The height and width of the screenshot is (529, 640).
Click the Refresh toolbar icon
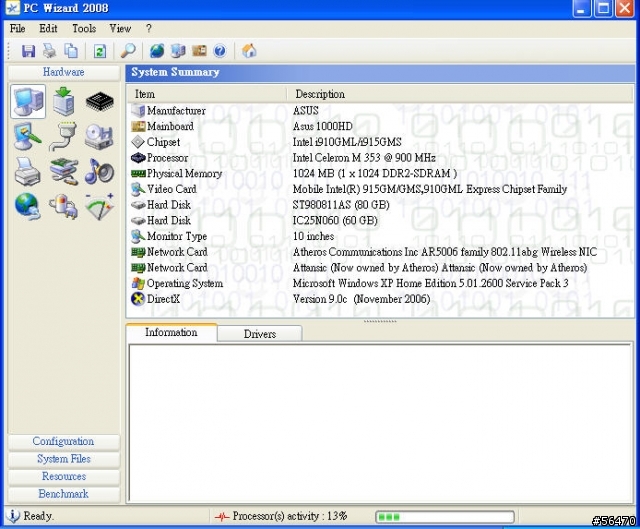(x=100, y=51)
